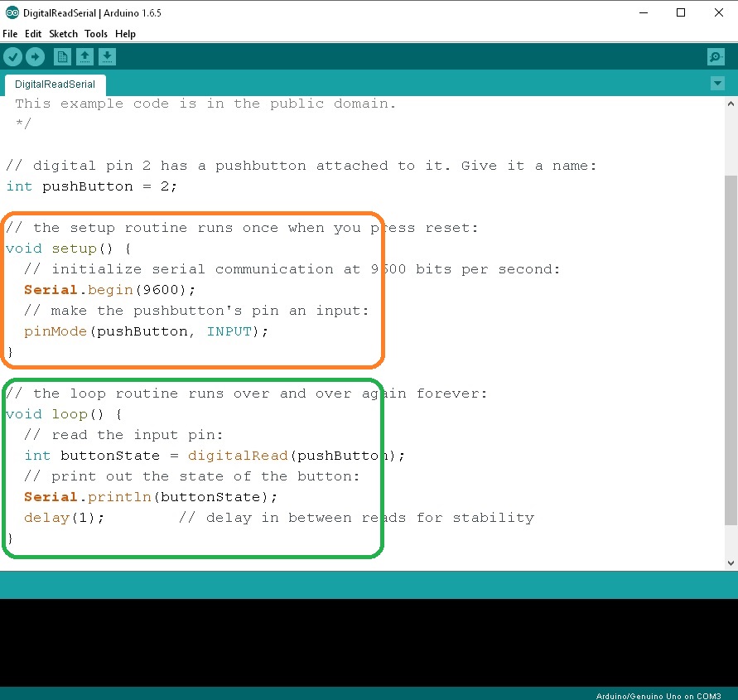Open the Sketch menu
738x700 pixels.
(63, 34)
